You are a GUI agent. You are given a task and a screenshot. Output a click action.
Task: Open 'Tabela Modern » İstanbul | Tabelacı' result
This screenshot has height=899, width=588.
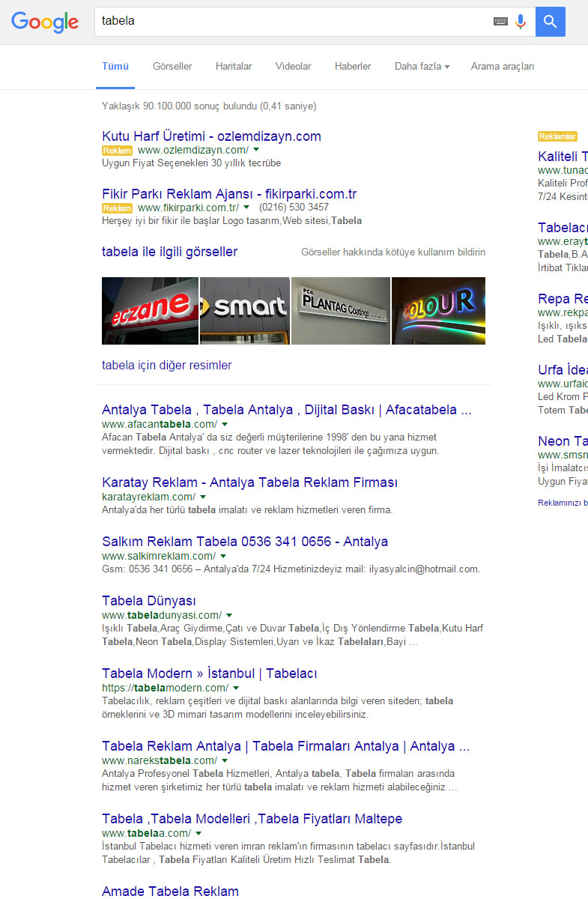210,674
